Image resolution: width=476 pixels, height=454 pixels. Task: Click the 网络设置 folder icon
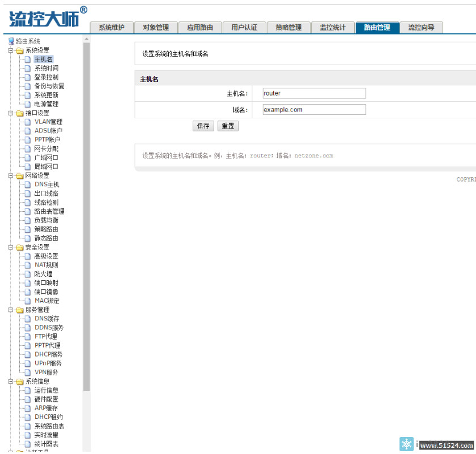[20, 176]
